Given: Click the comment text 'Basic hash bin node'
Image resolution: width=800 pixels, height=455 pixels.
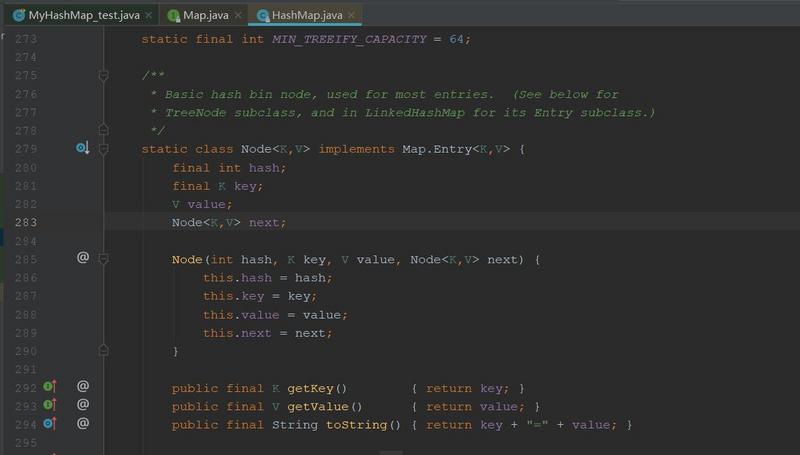Looking at the screenshot, I should [238, 94].
